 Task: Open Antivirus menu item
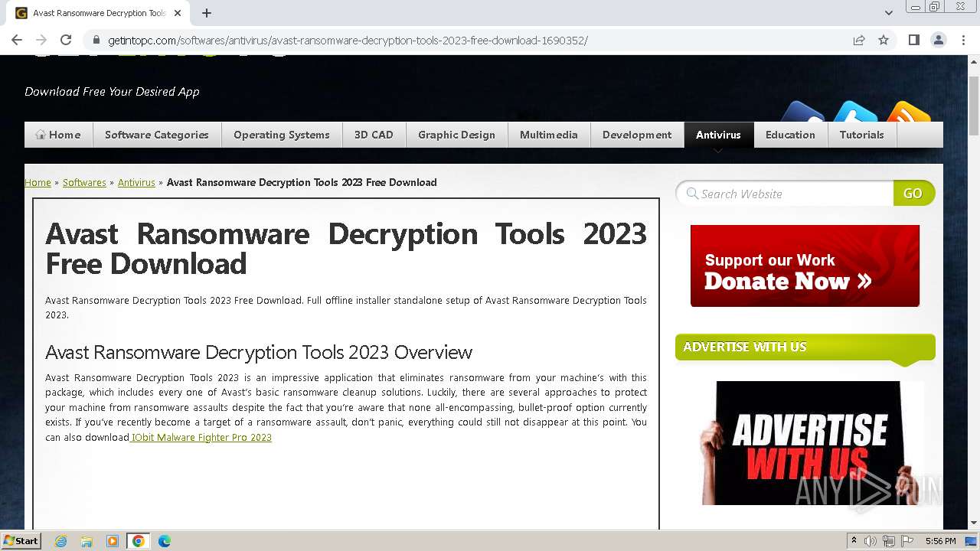pos(718,135)
